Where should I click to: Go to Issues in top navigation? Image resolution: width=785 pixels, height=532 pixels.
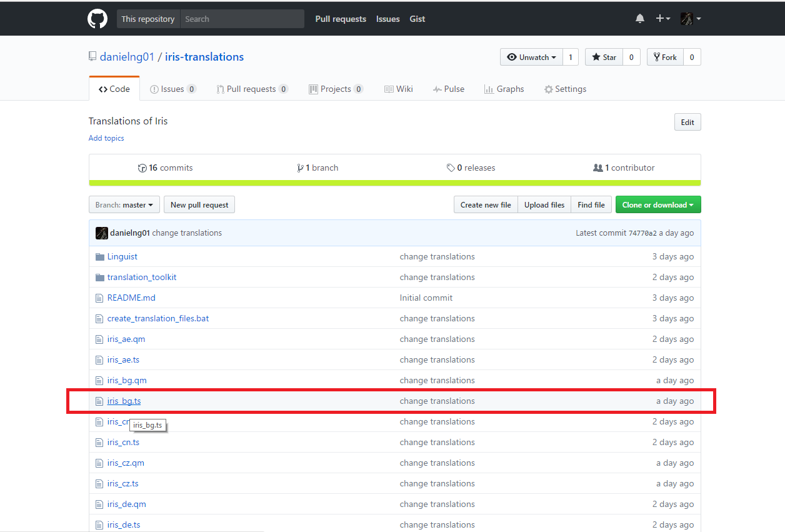click(388, 19)
